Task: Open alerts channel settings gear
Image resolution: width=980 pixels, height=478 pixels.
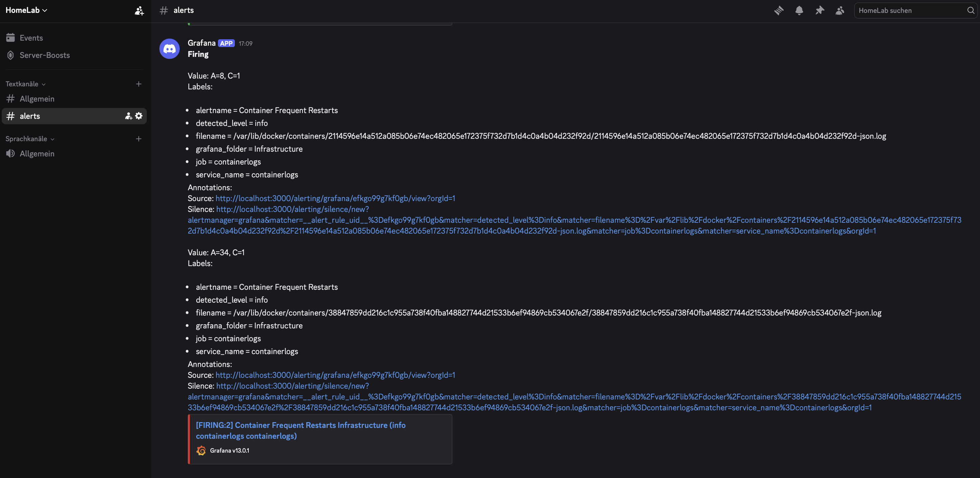Action: [139, 116]
